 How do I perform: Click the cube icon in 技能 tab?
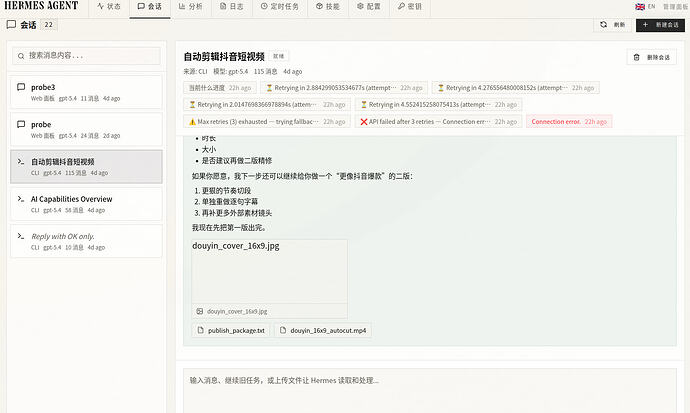319,6
